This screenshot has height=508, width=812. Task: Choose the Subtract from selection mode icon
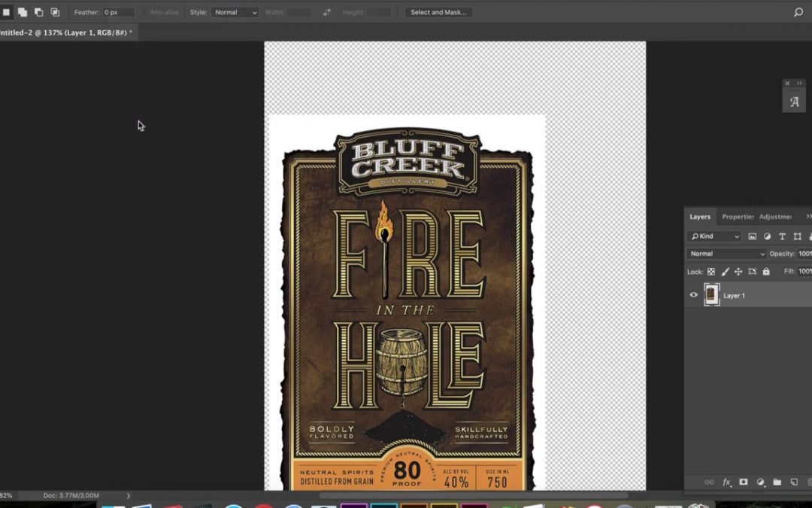39,12
